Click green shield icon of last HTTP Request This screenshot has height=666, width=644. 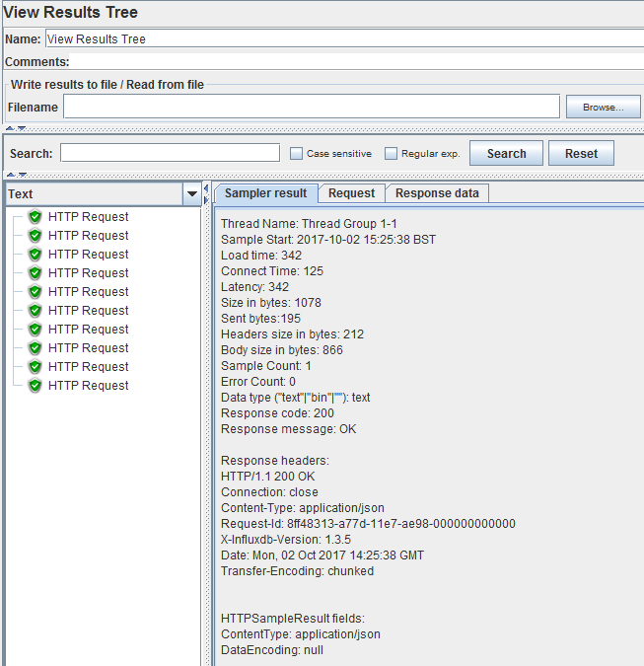tap(35, 385)
